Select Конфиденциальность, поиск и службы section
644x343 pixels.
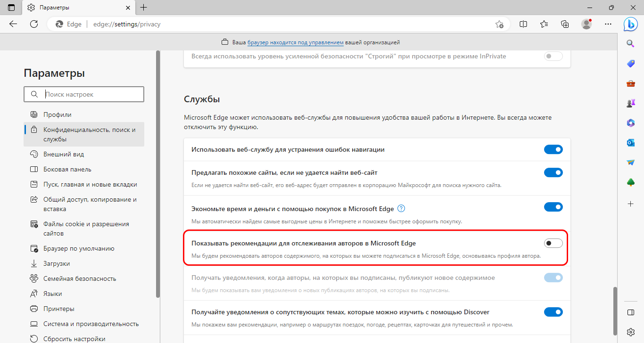84,134
